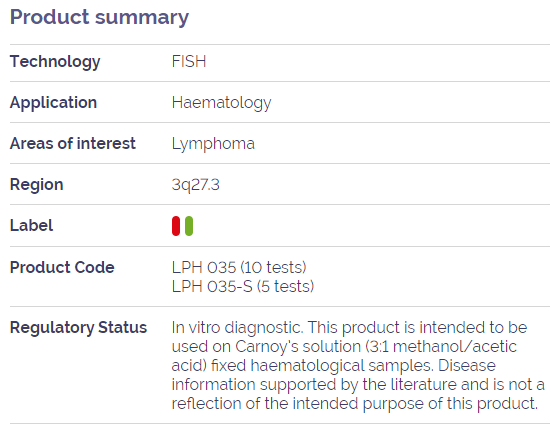Click the LPH 035-S (5 tests) code
The image size is (551, 426).
242,286
